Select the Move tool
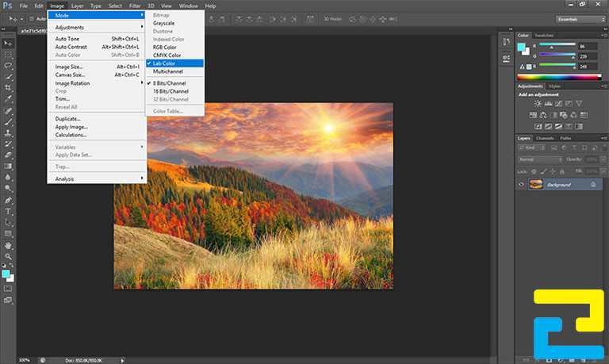The height and width of the screenshot is (364, 609). pos(8,43)
